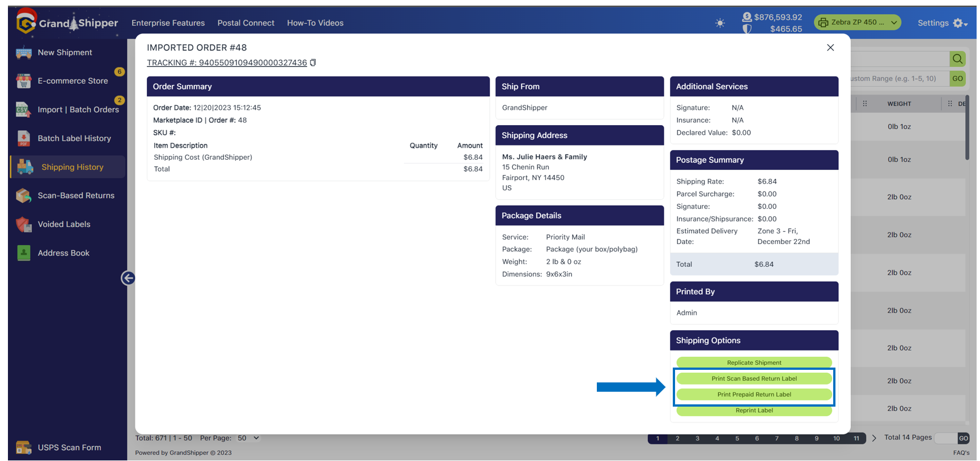Click the search text field
This screenshot has height=461, width=980.
pos(900,59)
